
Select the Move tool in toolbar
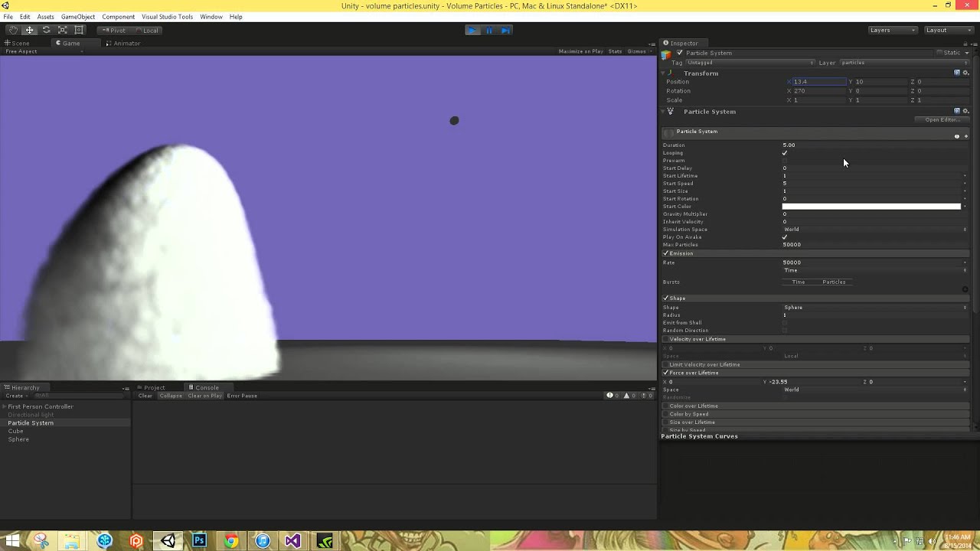click(x=29, y=30)
